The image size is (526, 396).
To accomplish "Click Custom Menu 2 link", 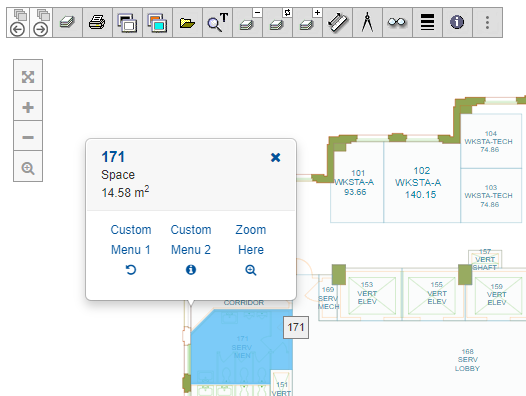I will [191, 249].
